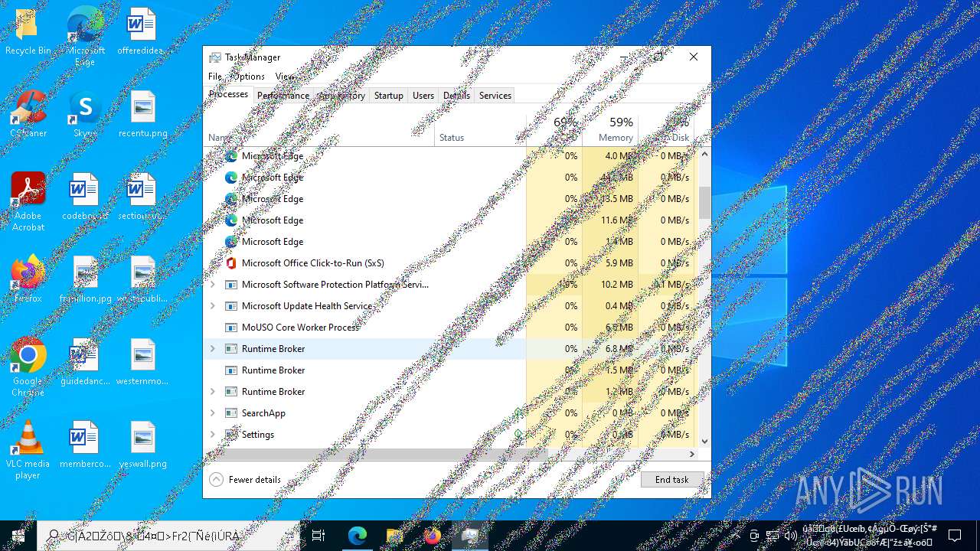The height and width of the screenshot is (551, 980).
Task: Open notification center icon
Action: click(955, 536)
